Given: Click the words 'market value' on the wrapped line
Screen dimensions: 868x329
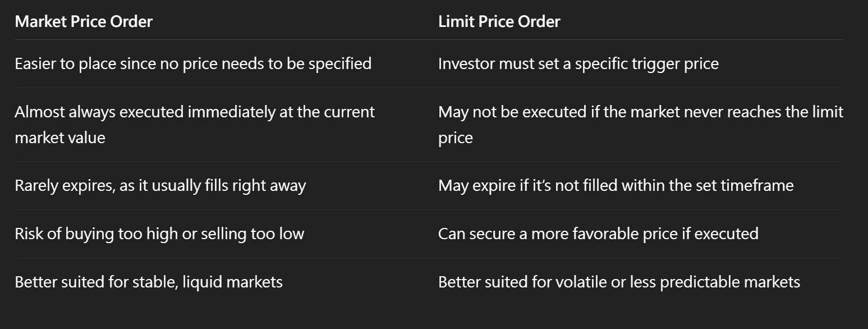Looking at the screenshot, I should 60,138.
